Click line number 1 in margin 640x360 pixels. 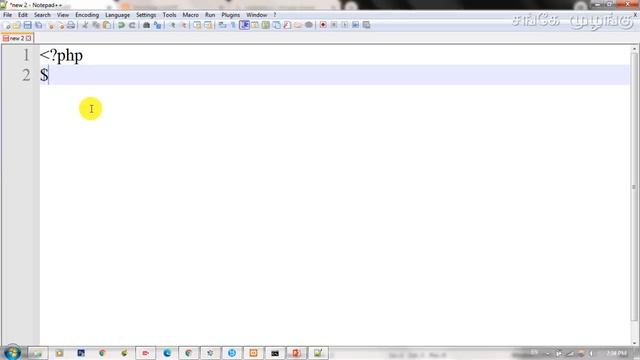(x=26, y=55)
